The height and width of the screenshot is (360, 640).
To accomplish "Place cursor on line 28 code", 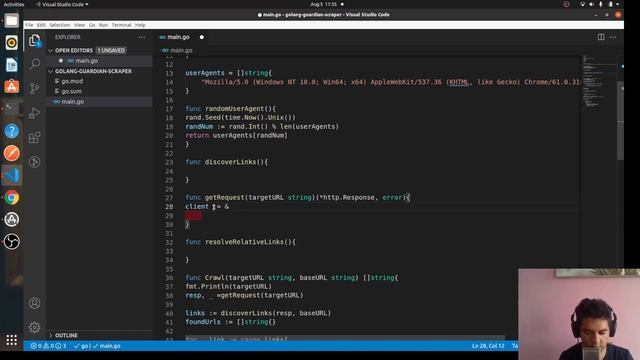I will tap(207, 207).
